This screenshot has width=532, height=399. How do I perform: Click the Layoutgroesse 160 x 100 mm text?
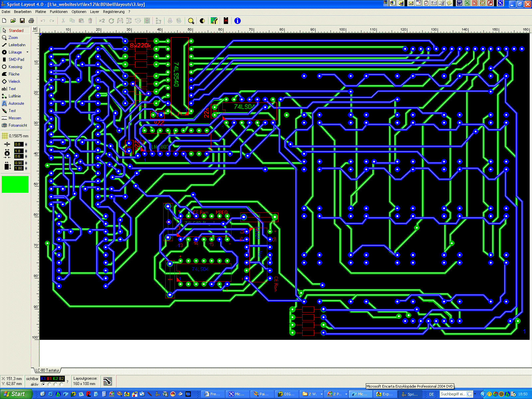pyautogui.click(x=85, y=381)
